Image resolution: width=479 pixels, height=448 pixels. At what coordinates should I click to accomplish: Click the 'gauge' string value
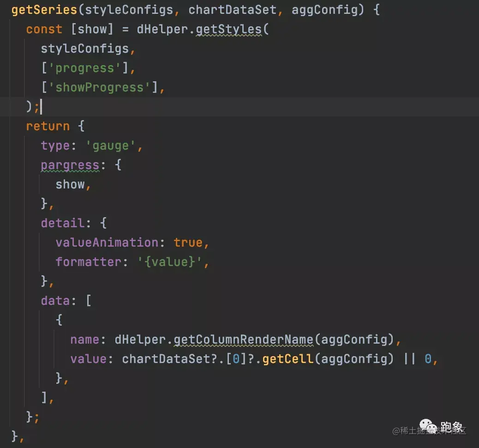110,146
